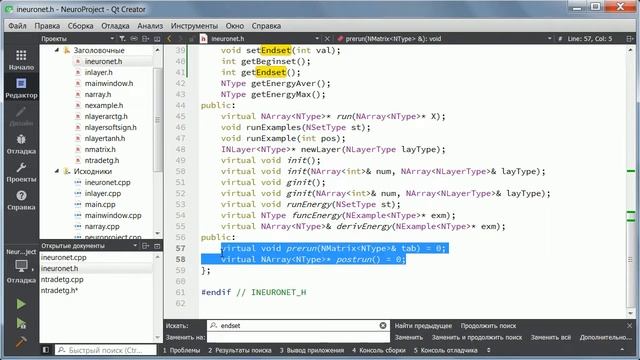The width and height of the screenshot is (640, 360).
Task: Click the Заменить button
Action: click(409, 337)
